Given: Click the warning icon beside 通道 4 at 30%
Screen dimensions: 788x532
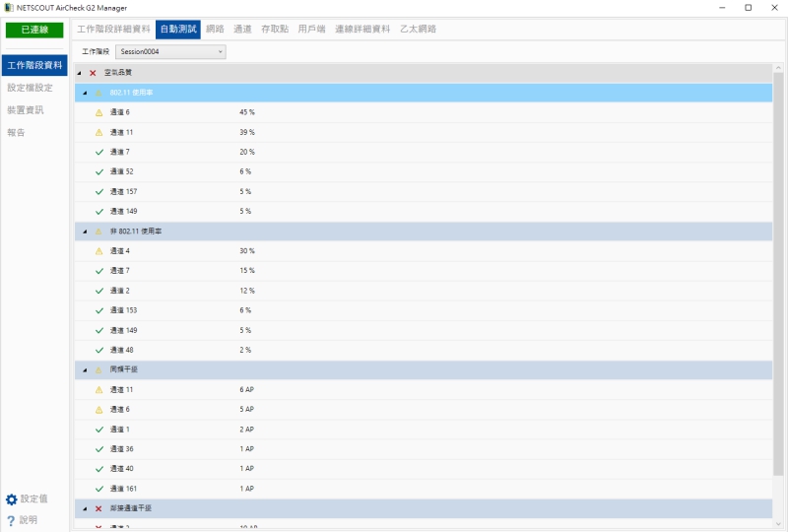Looking at the screenshot, I should pyautogui.click(x=98, y=251).
